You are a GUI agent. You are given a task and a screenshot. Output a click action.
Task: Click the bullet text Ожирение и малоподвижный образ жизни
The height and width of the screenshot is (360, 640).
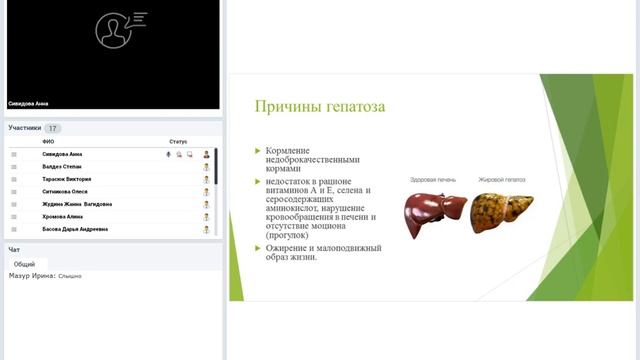pos(324,253)
